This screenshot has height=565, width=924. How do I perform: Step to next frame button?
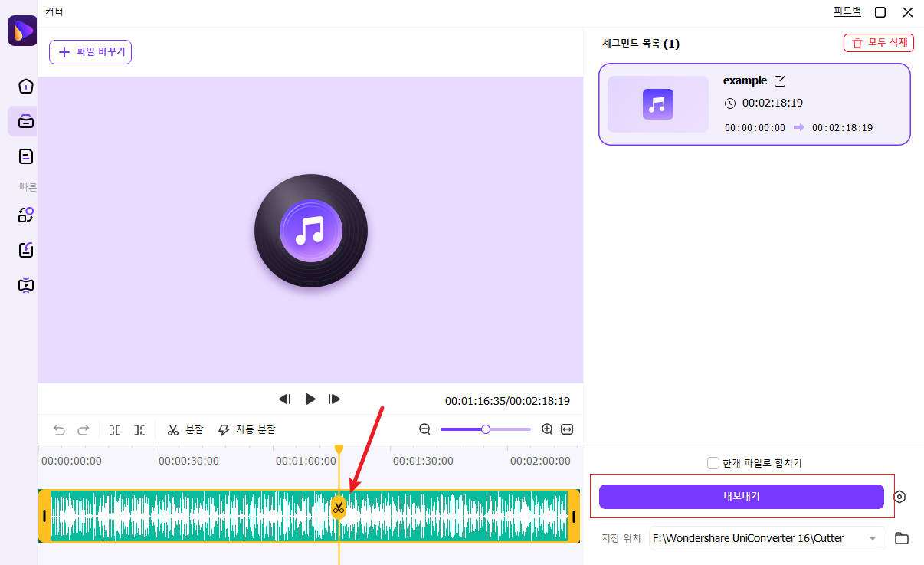tap(334, 399)
